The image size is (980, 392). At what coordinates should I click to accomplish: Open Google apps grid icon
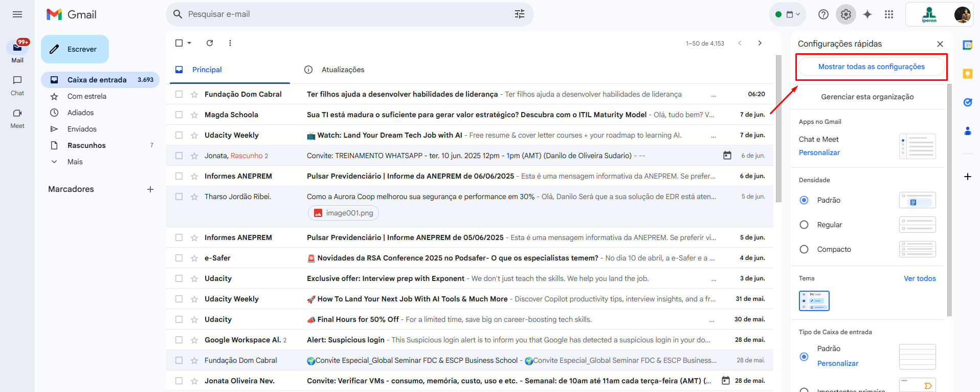click(x=889, y=14)
